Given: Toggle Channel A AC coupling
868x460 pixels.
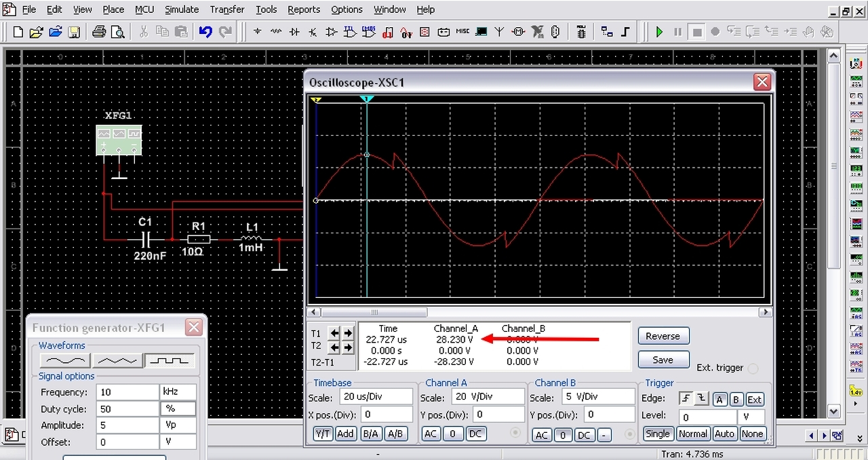Looking at the screenshot, I should coord(431,434).
